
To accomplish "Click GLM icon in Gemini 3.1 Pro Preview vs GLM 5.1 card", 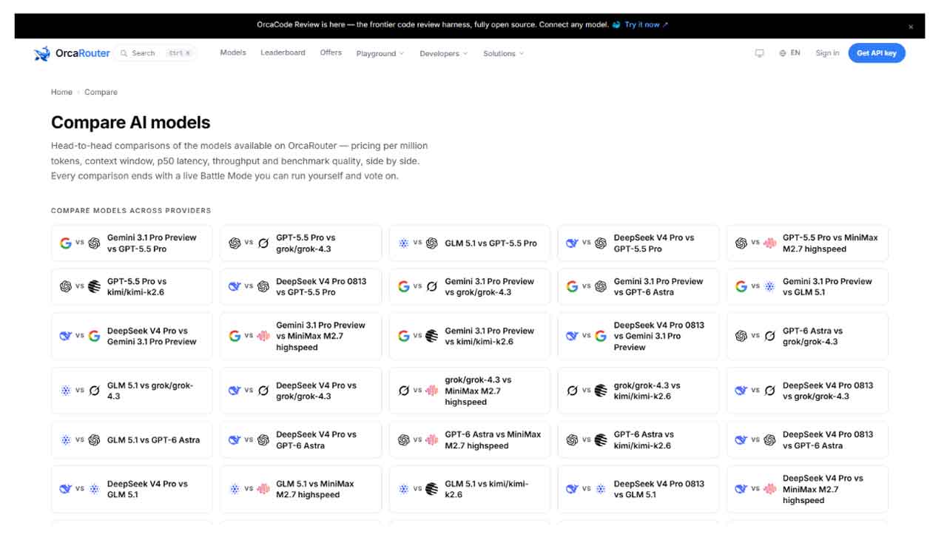I will 769,286.
